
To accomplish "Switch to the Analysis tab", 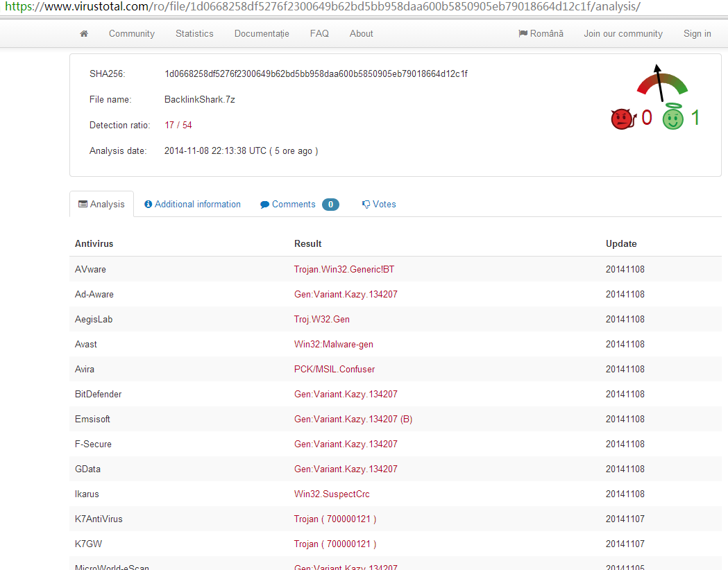I will pyautogui.click(x=102, y=204).
